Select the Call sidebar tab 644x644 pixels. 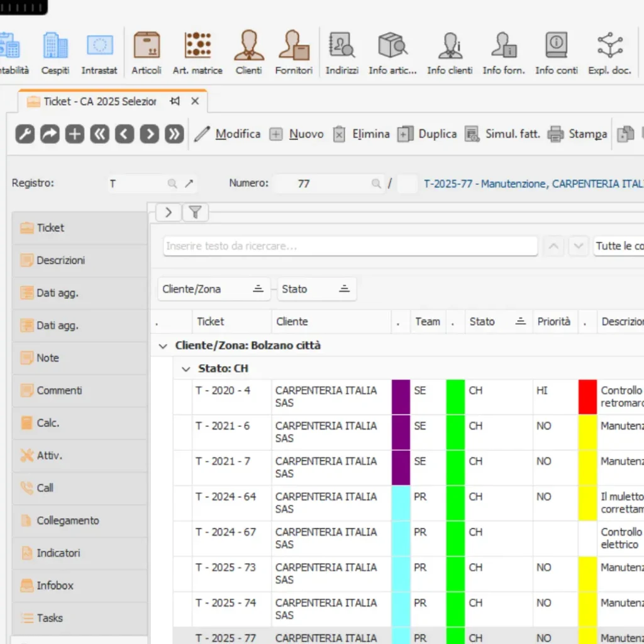point(80,488)
